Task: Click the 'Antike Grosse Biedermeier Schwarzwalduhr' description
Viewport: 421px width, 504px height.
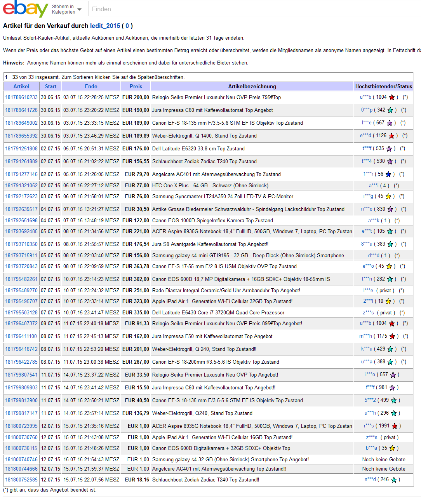Action: [248, 209]
